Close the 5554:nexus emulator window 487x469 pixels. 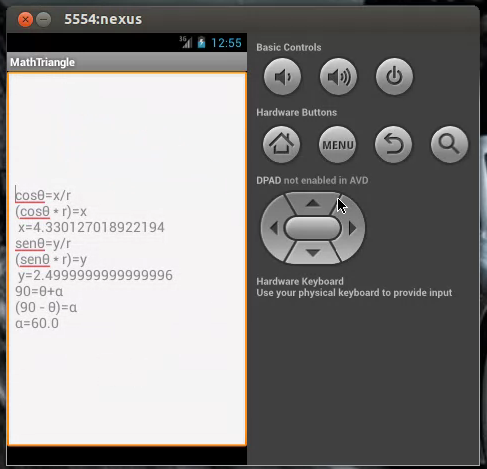click(x=25, y=19)
